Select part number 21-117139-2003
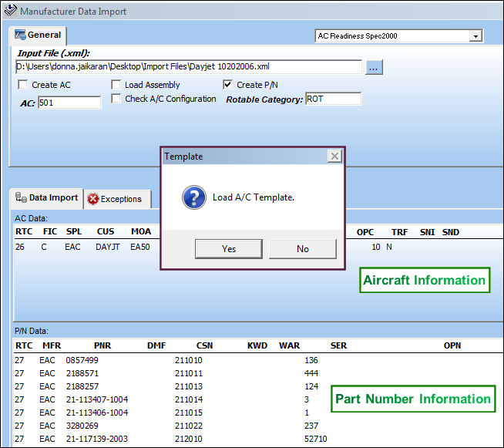Viewport: 504px width, 448px height. 97,439
